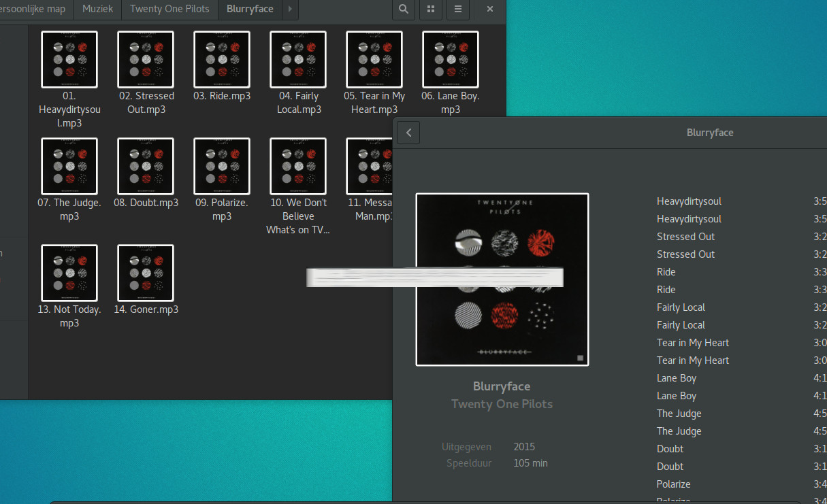Image resolution: width=827 pixels, height=504 pixels.
Task: Open the file search
Action: [403, 10]
